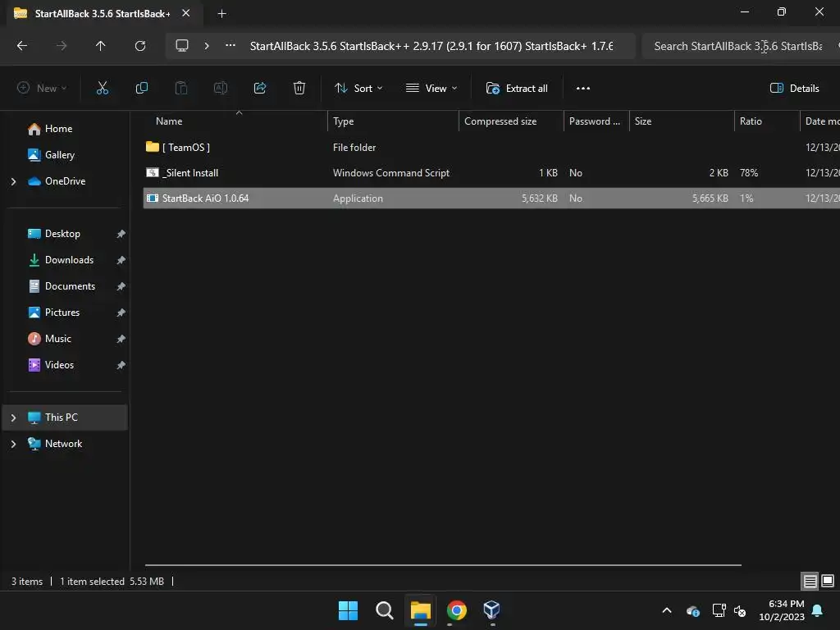Click the Extract all button

coord(517,89)
